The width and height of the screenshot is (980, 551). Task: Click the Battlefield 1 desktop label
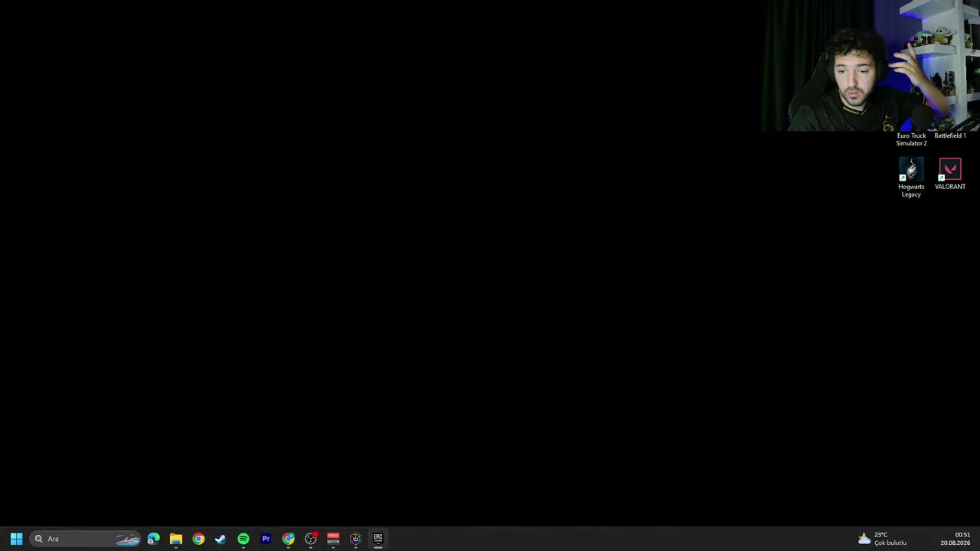950,135
